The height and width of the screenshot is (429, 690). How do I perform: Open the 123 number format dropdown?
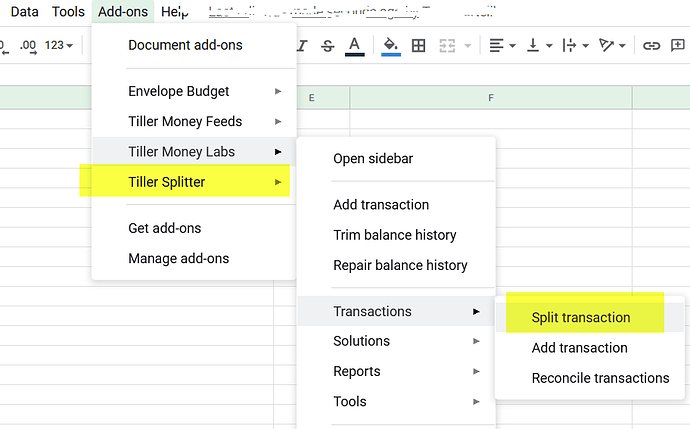59,45
